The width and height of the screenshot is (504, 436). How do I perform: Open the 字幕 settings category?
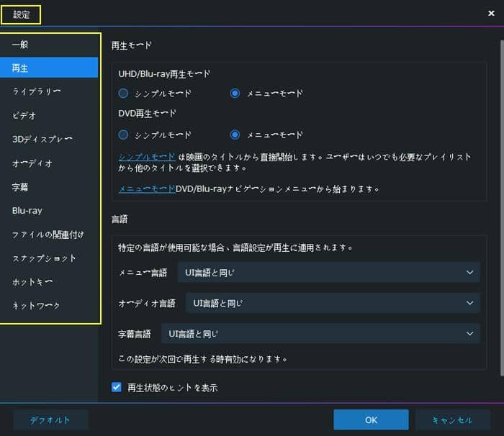[x=49, y=187]
